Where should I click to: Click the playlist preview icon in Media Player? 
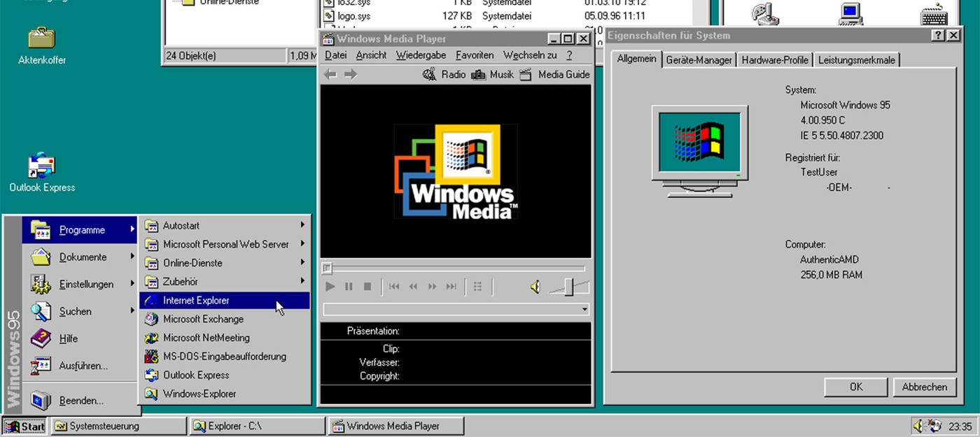click(477, 287)
